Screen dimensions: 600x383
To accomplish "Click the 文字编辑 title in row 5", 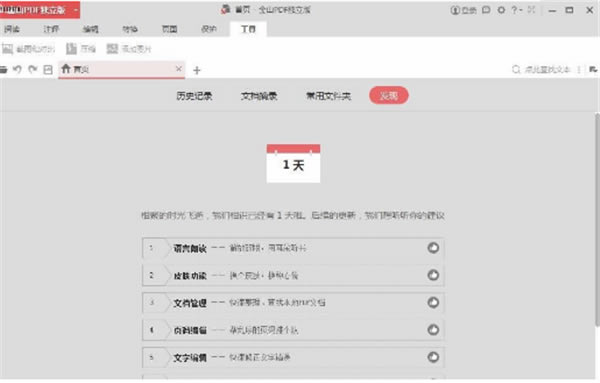I will click(x=190, y=358).
